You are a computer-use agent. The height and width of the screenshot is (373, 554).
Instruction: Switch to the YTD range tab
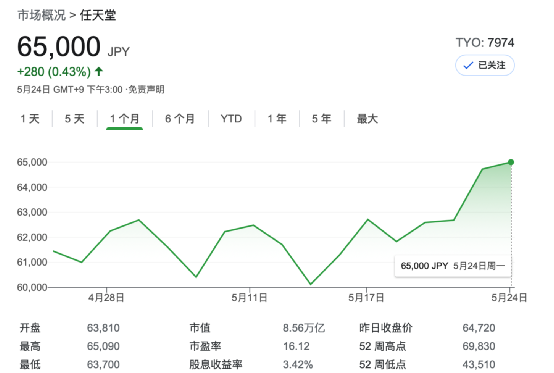231,119
